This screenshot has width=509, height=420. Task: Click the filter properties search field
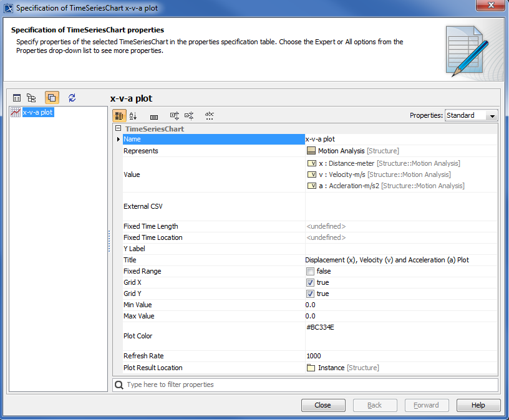[x=306, y=384]
